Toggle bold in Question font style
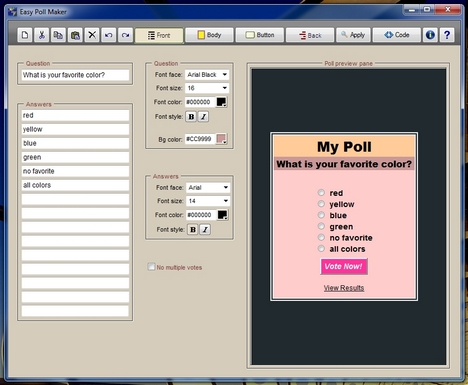The width and height of the screenshot is (468, 385). [x=191, y=117]
